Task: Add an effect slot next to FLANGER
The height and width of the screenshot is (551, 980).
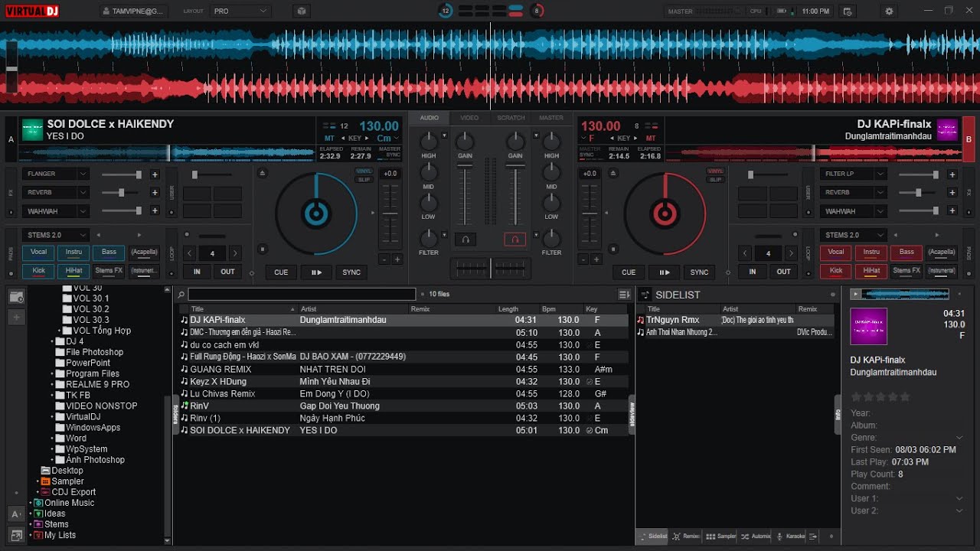Action: coord(155,174)
